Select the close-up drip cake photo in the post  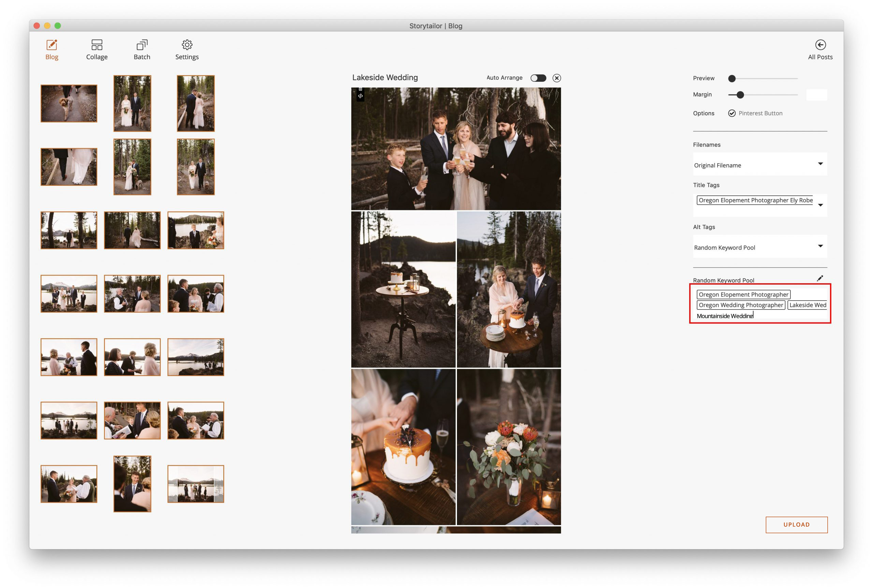[403, 447]
